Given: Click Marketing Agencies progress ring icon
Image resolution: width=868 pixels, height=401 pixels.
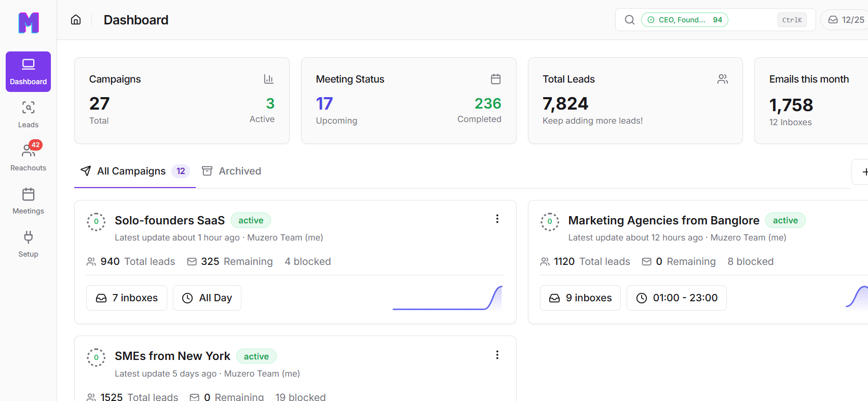Looking at the screenshot, I should click(550, 222).
